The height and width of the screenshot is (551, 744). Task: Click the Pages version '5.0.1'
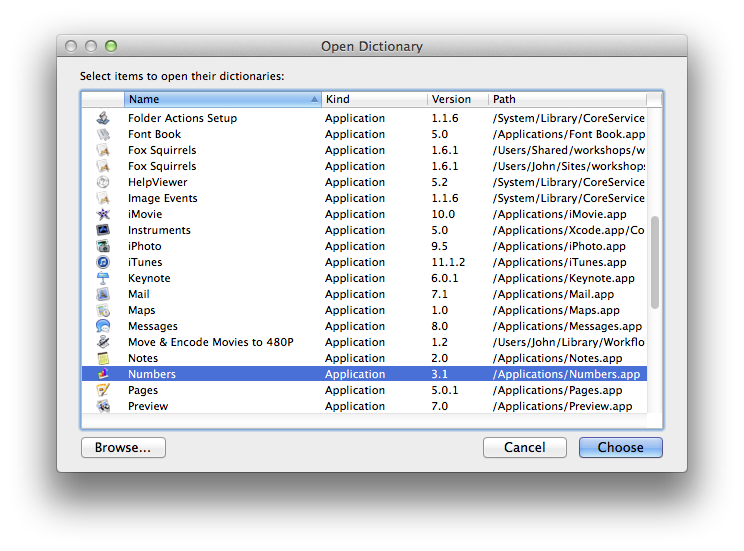[x=445, y=390]
